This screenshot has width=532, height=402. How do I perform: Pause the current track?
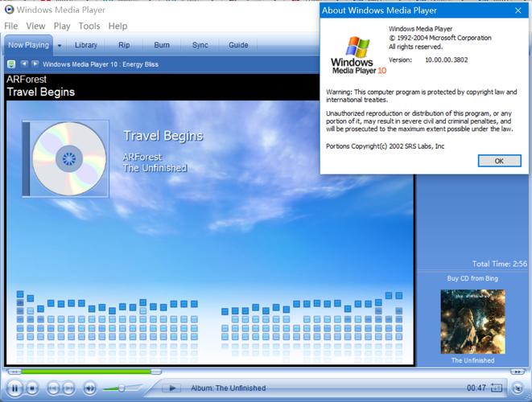pos(14,388)
